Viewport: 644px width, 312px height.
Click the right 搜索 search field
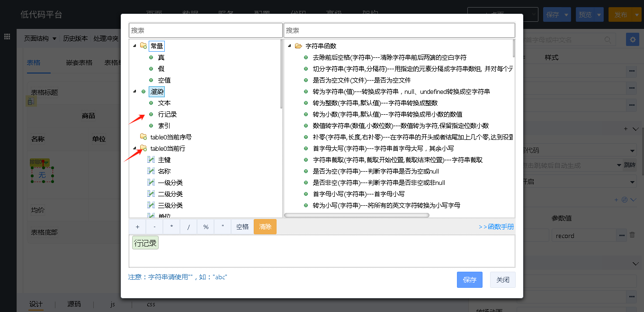(x=399, y=30)
